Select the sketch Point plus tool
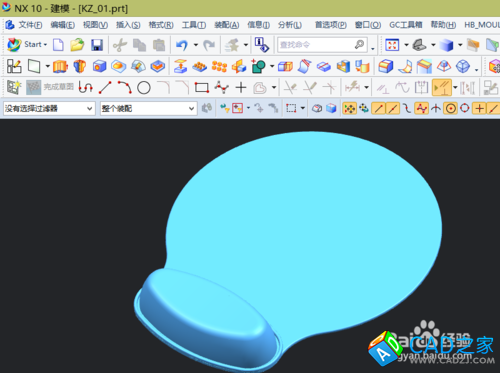The width and height of the screenshot is (500, 373). point(241,88)
